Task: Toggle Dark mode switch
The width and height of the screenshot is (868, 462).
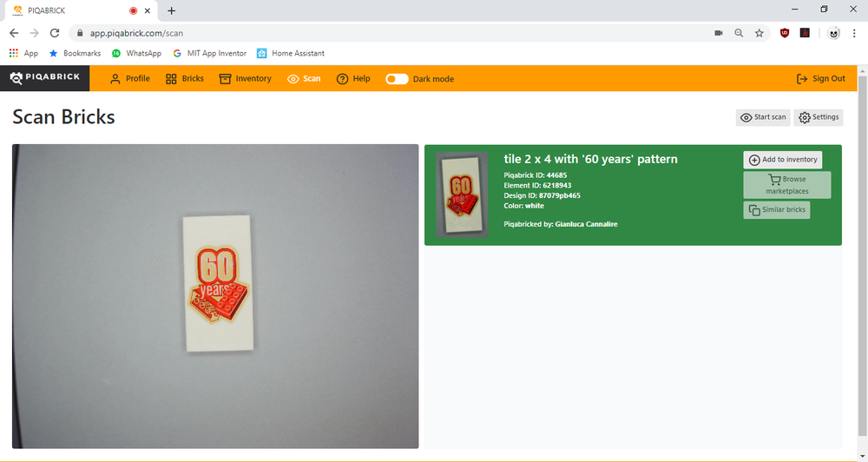Action: [397, 79]
